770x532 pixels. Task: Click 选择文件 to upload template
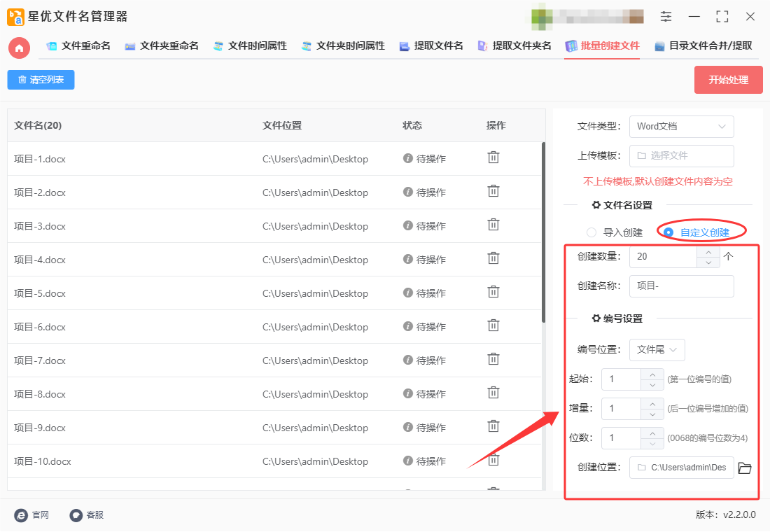[681, 155]
